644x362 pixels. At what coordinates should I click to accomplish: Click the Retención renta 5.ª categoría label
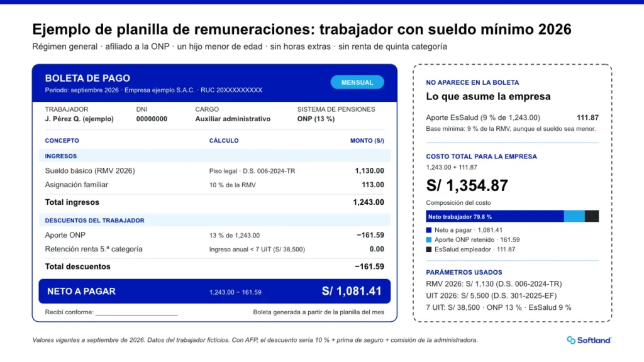tap(94, 249)
